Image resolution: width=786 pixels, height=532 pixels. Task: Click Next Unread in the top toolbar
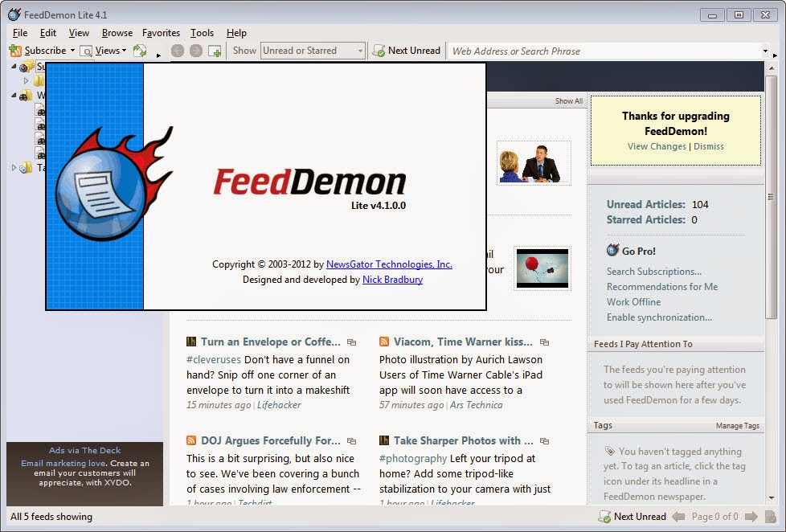point(407,51)
